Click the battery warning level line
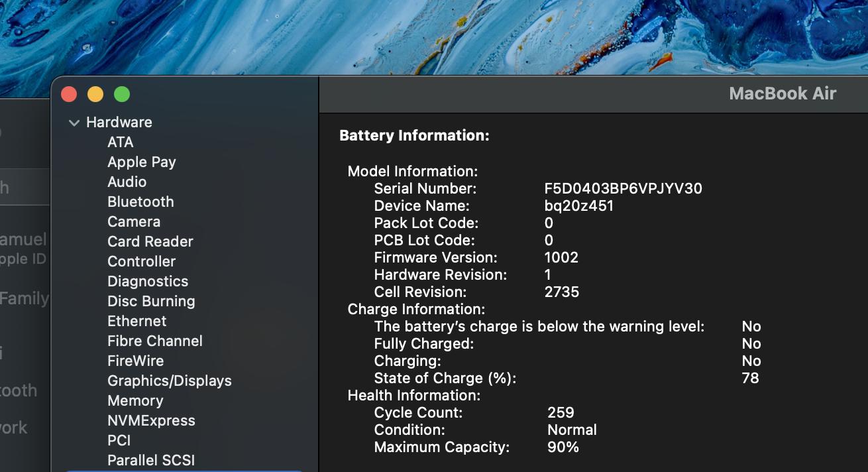The height and width of the screenshot is (472, 868). pyautogui.click(x=539, y=326)
